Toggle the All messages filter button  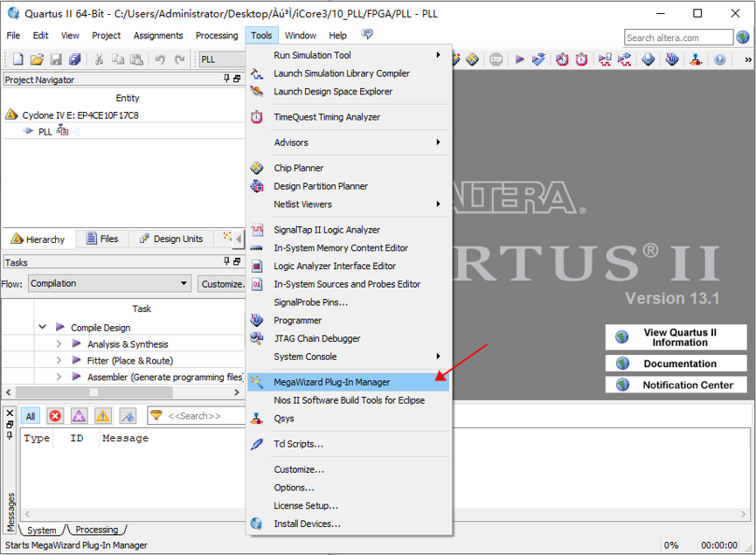point(31,416)
